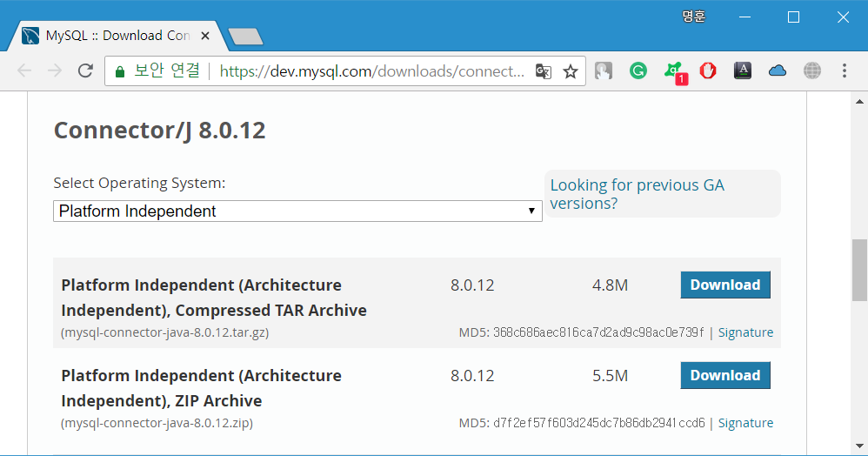Open the green extension with red badge

click(x=673, y=71)
